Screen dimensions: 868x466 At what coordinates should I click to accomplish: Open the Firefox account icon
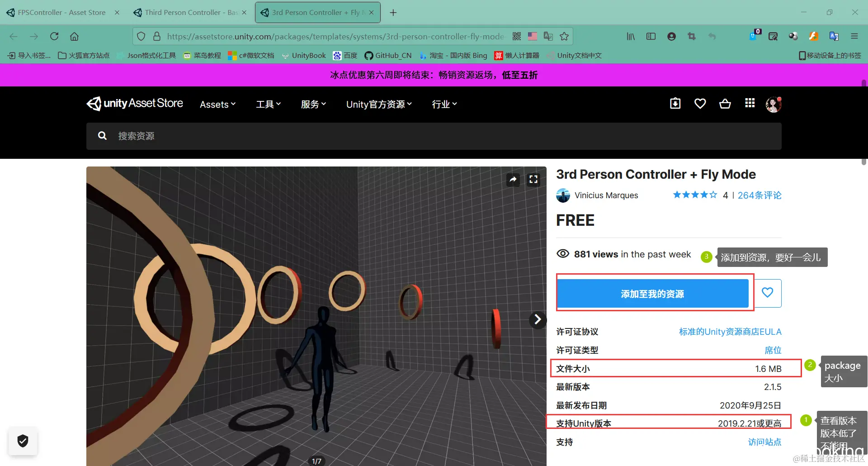tap(671, 36)
